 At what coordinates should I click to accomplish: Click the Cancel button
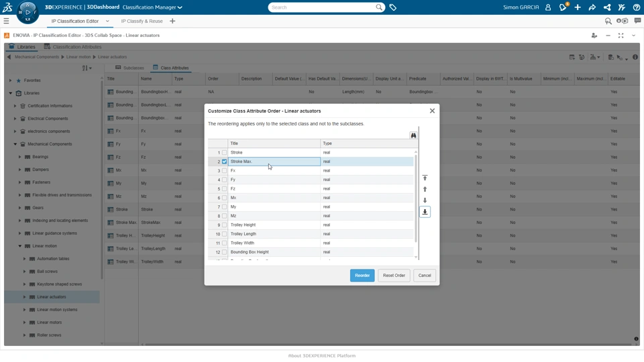click(x=425, y=276)
